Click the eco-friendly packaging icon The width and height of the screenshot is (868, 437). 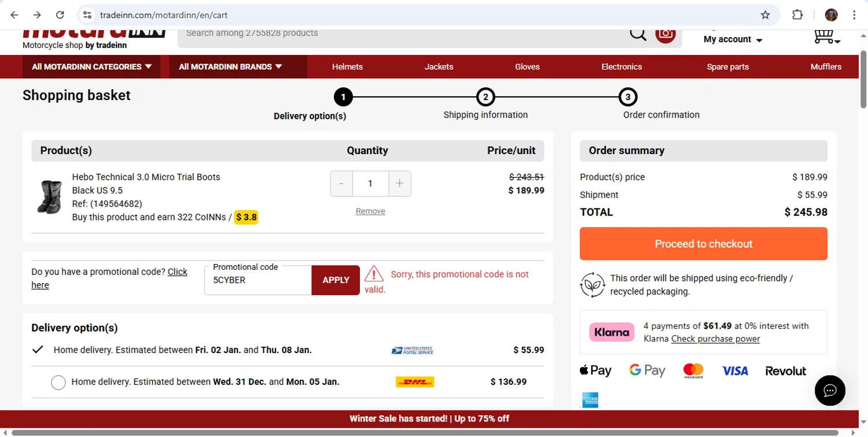point(593,285)
